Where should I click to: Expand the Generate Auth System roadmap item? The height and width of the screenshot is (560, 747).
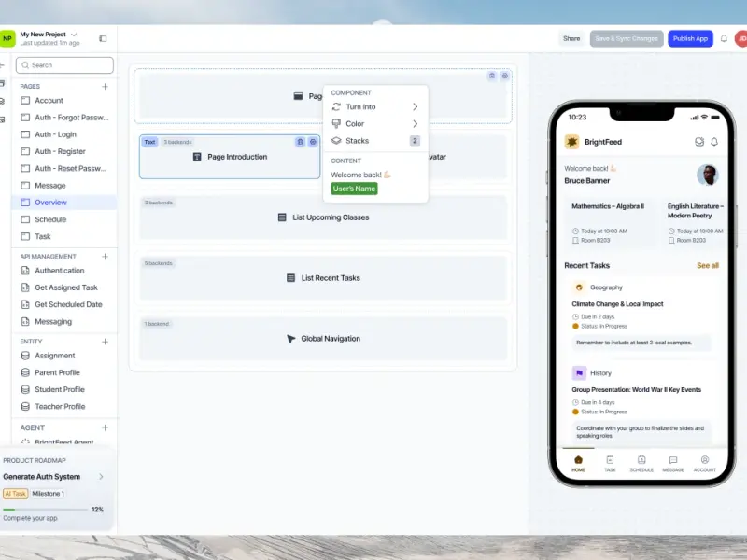click(101, 477)
